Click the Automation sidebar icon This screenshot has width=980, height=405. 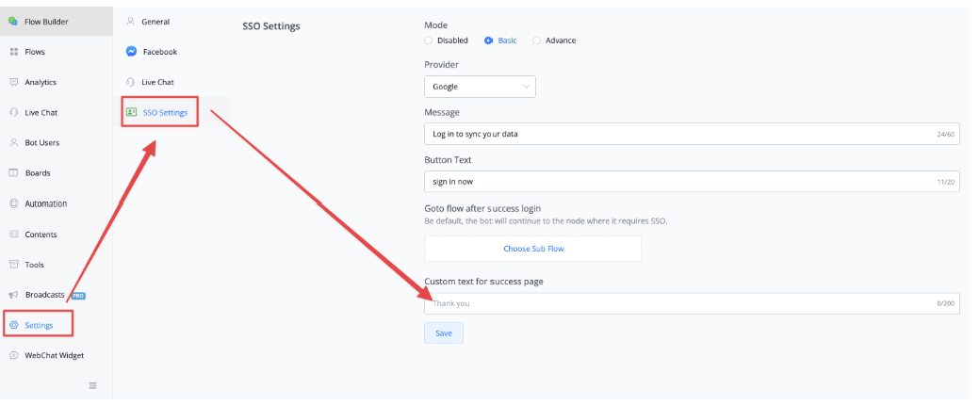(x=13, y=203)
